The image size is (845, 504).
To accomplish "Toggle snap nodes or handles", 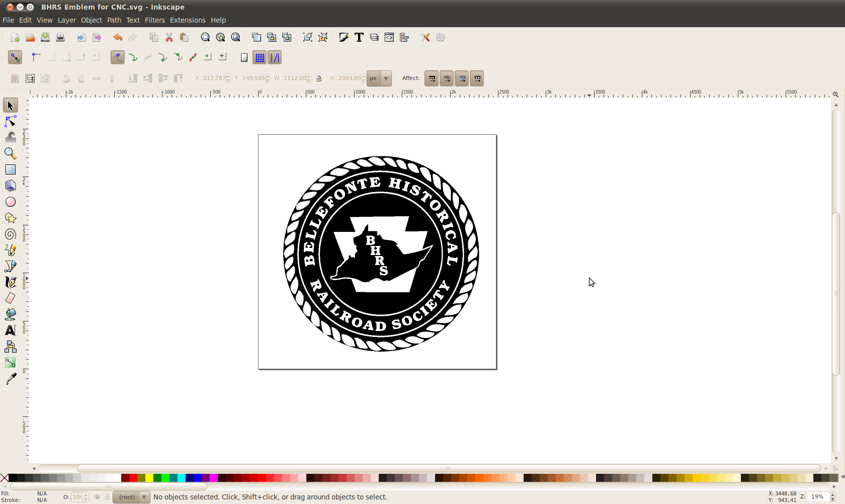I will click(x=118, y=57).
